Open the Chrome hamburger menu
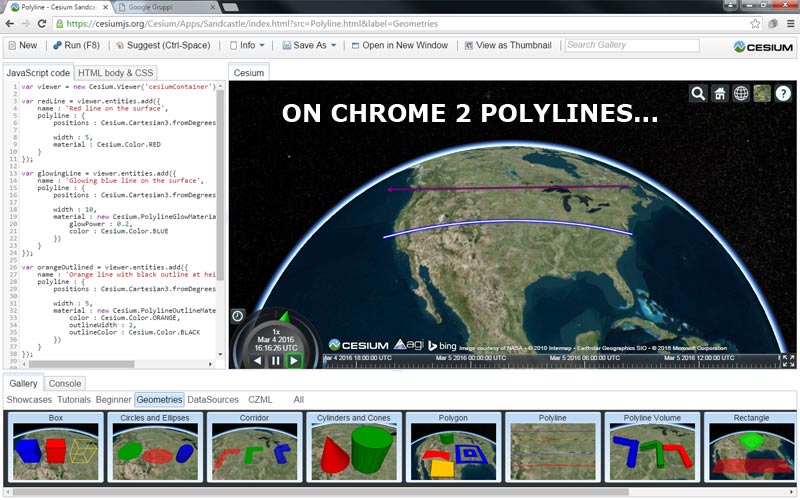 coord(790,23)
